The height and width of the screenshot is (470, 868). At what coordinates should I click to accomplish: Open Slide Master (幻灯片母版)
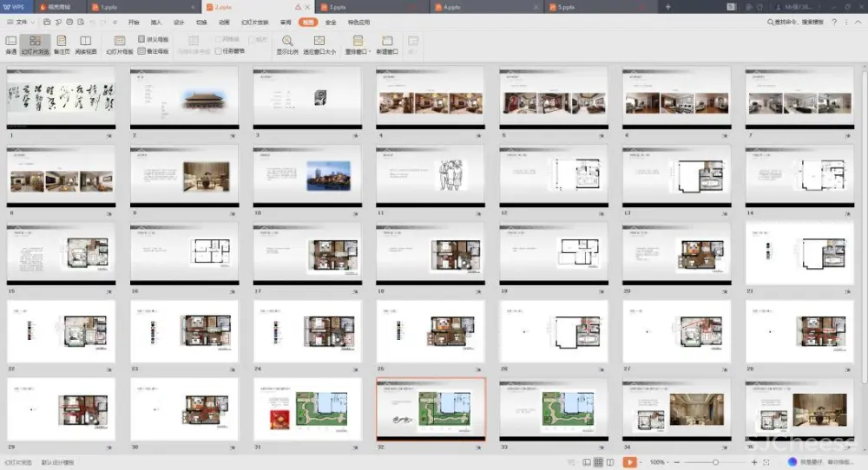click(120, 44)
